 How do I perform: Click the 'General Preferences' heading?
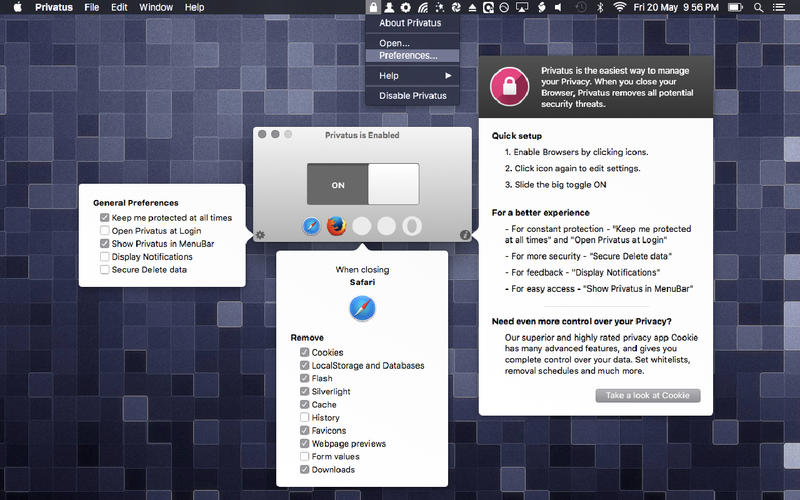(x=136, y=203)
